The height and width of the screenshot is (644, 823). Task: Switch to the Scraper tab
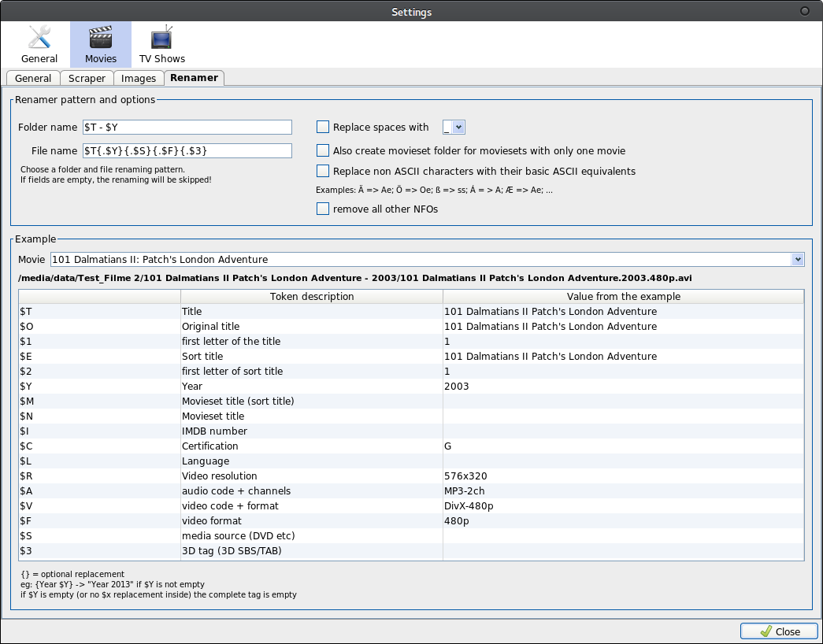click(x=87, y=78)
